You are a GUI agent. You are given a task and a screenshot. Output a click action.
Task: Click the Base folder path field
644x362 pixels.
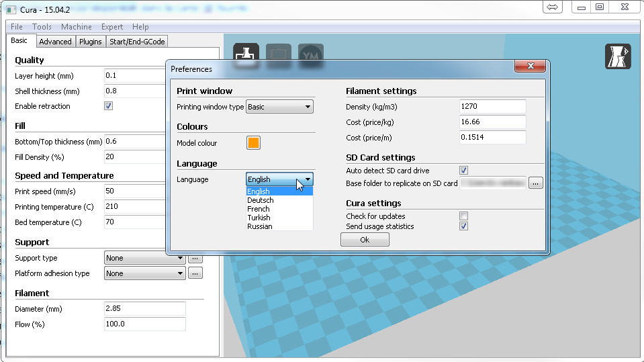[x=494, y=183]
